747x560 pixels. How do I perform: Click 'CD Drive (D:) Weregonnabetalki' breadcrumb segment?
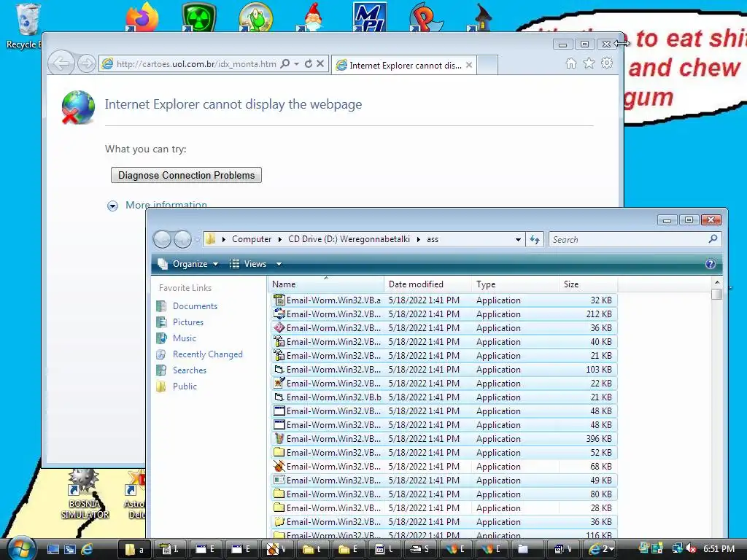[x=349, y=239]
